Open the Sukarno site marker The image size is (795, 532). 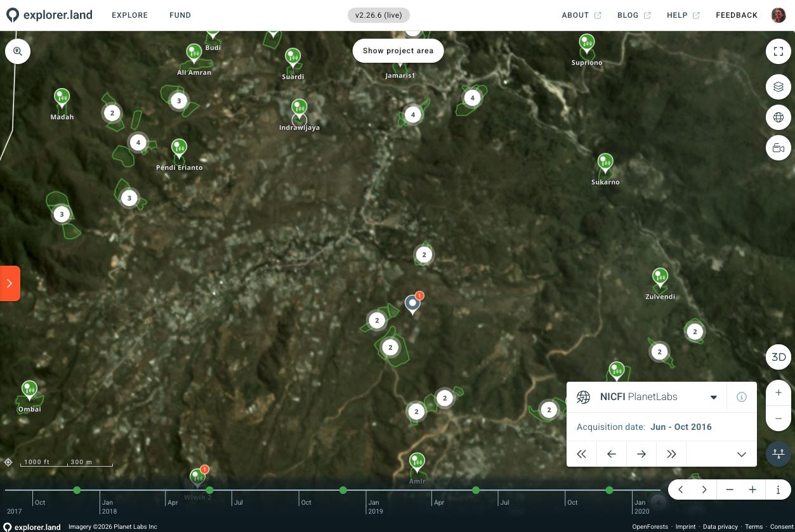pos(605,163)
